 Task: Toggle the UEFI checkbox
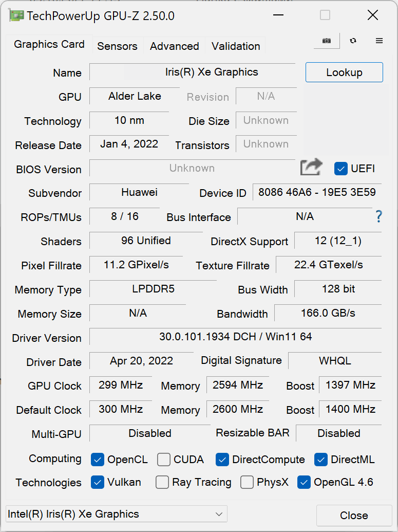(341, 168)
